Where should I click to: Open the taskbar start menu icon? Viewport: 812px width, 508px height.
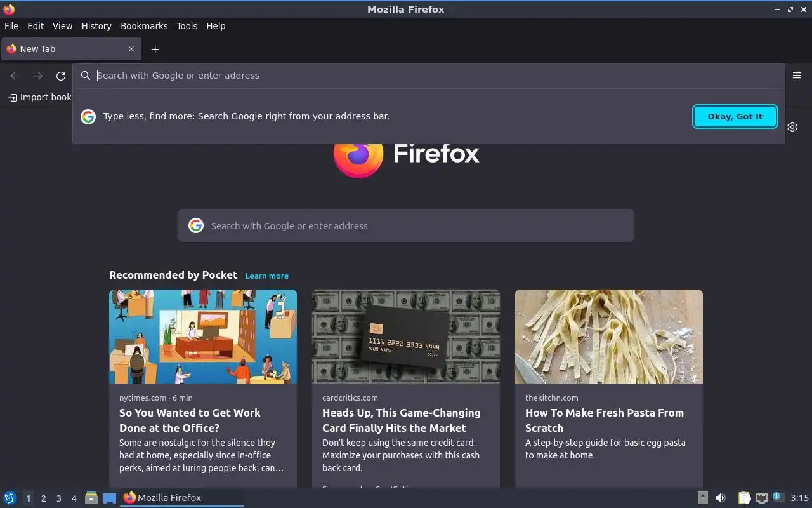[10, 498]
